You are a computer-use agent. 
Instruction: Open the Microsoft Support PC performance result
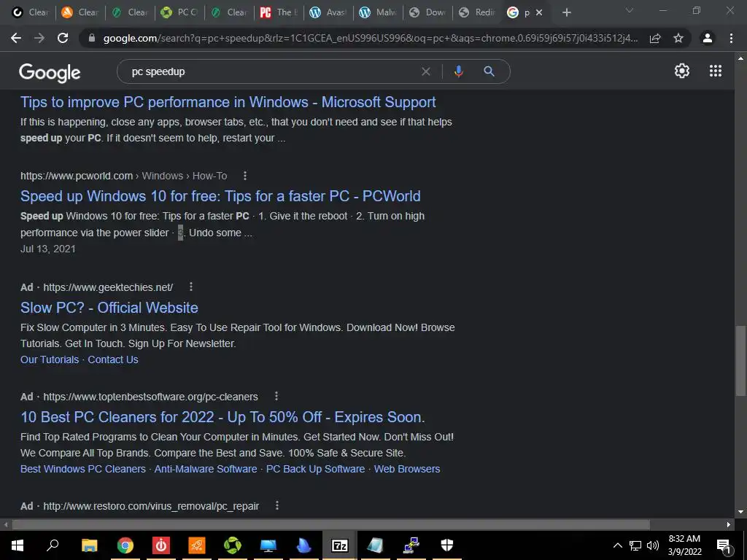[228, 102]
